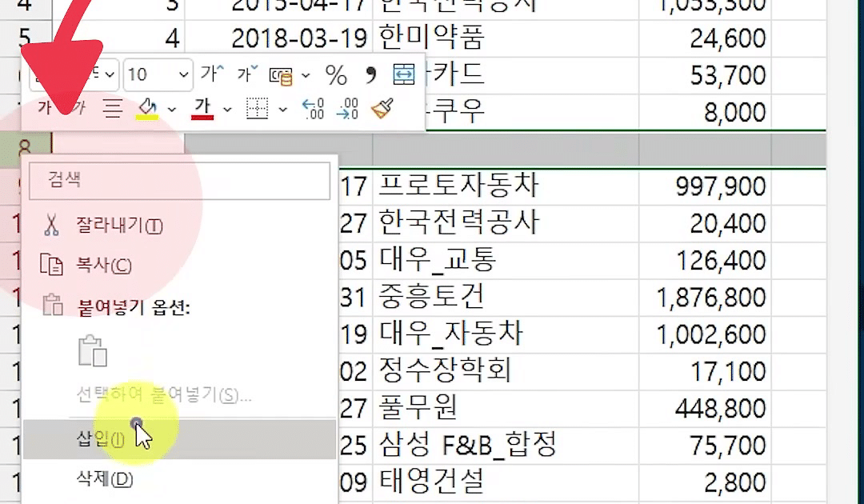The image size is (864, 504).
Task: Select the 17,100 amount cell
Action: [x=705, y=371]
